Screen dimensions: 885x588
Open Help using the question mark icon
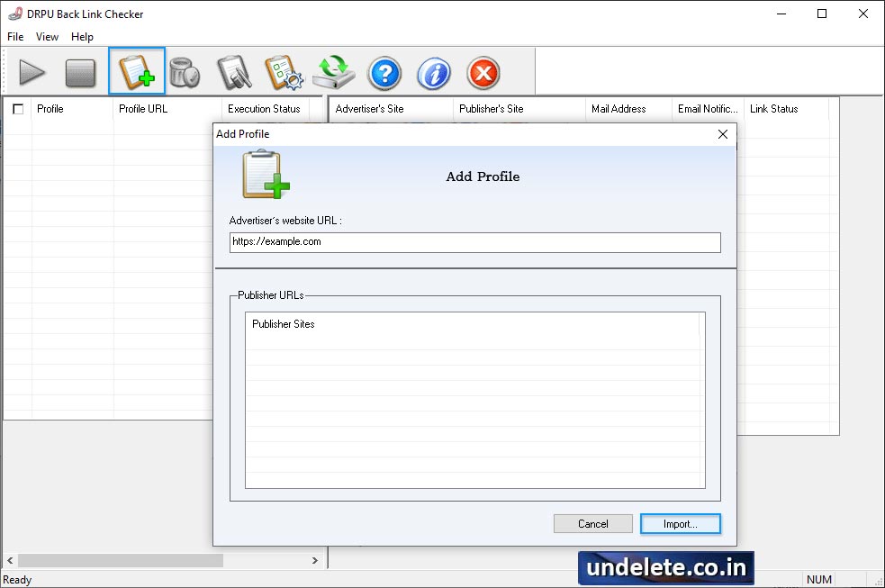tap(384, 73)
